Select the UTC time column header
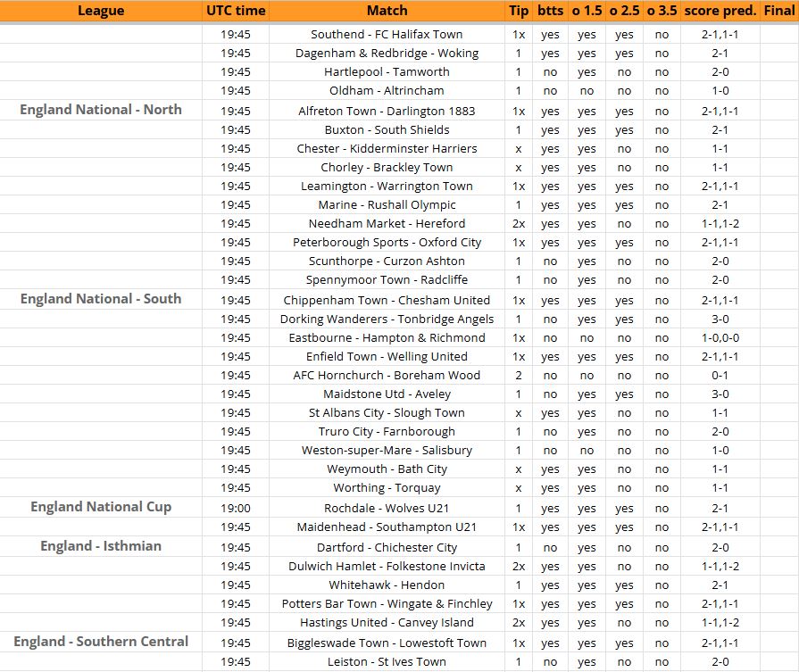This screenshot has height=672, width=799. [x=236, y=11]
